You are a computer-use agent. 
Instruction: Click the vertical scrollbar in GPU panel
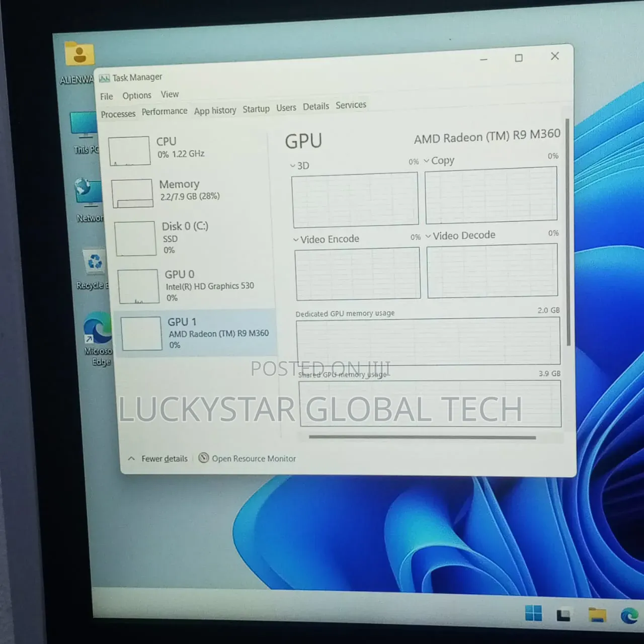568,232
